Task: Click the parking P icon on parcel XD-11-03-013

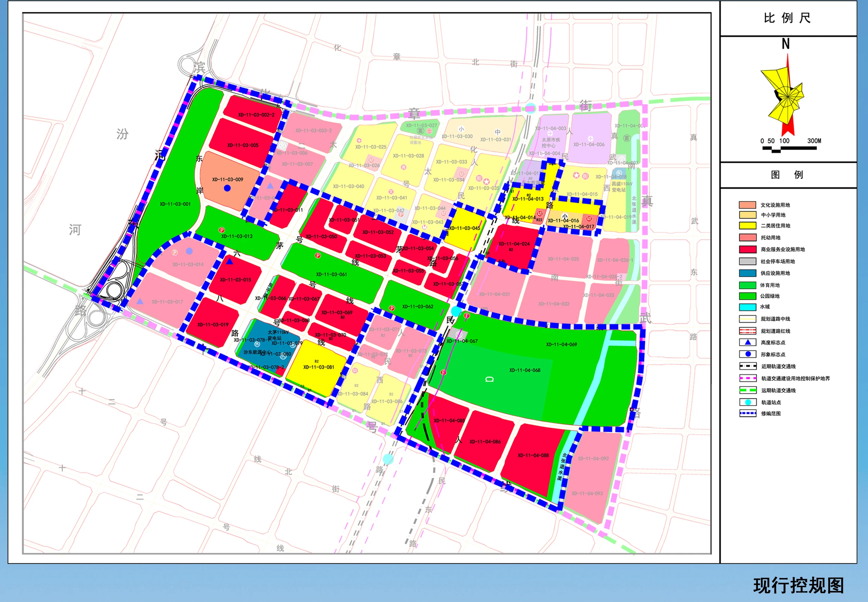Action: 222,230
